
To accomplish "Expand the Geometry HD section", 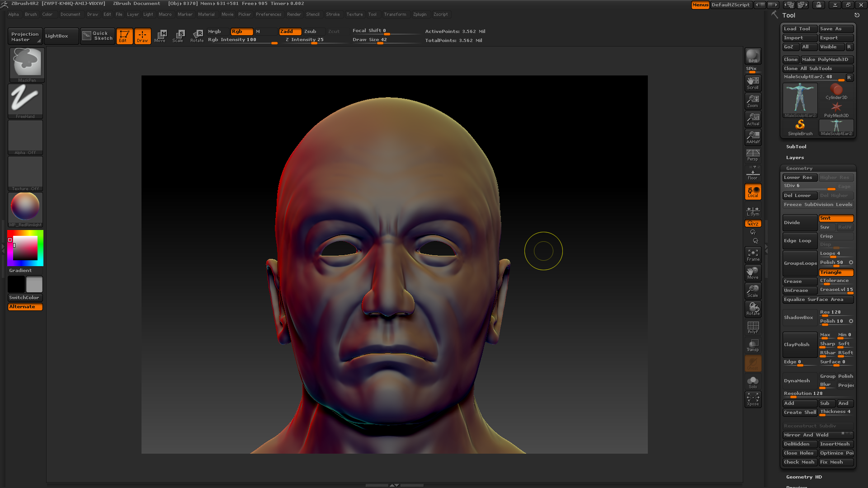I will [x=804, y=477].
